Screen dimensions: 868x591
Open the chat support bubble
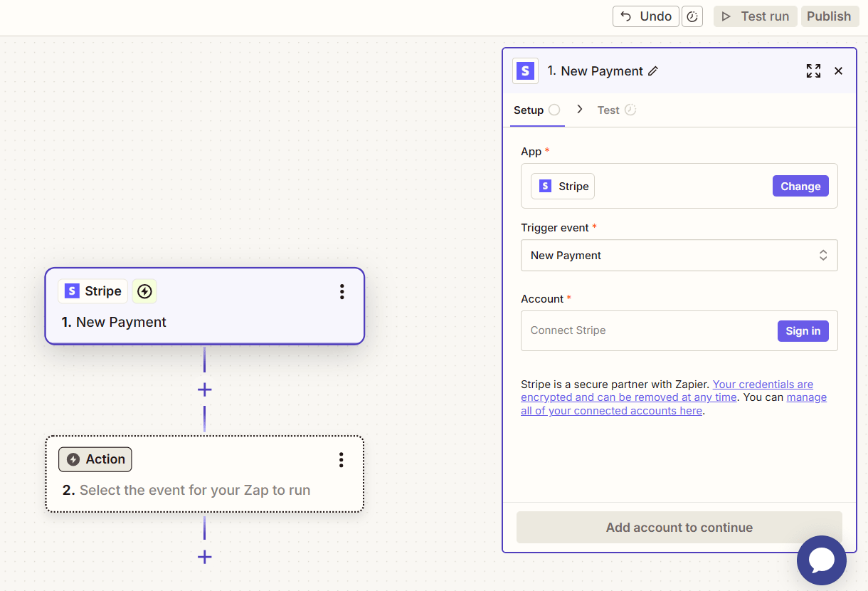tap(821, 560)
